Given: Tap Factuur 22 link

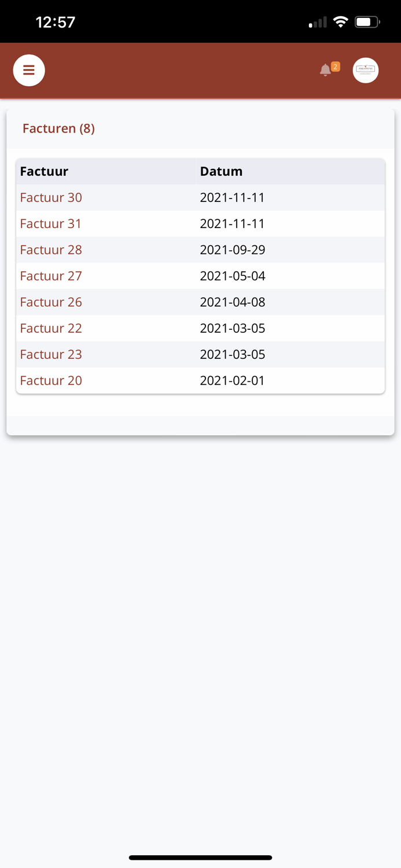Looking at the screenshot, I should coord(51,328).
